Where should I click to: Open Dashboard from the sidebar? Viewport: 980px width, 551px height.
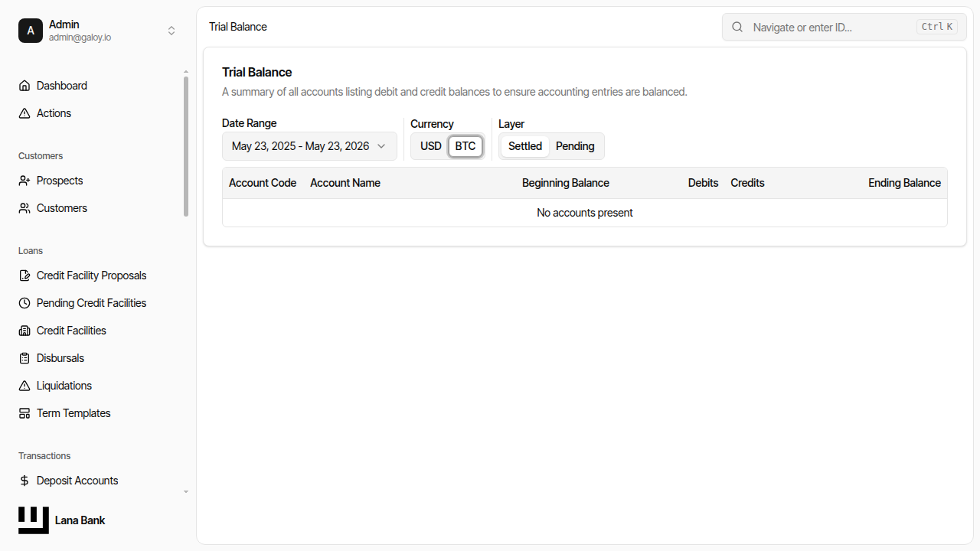pos(98,86)
